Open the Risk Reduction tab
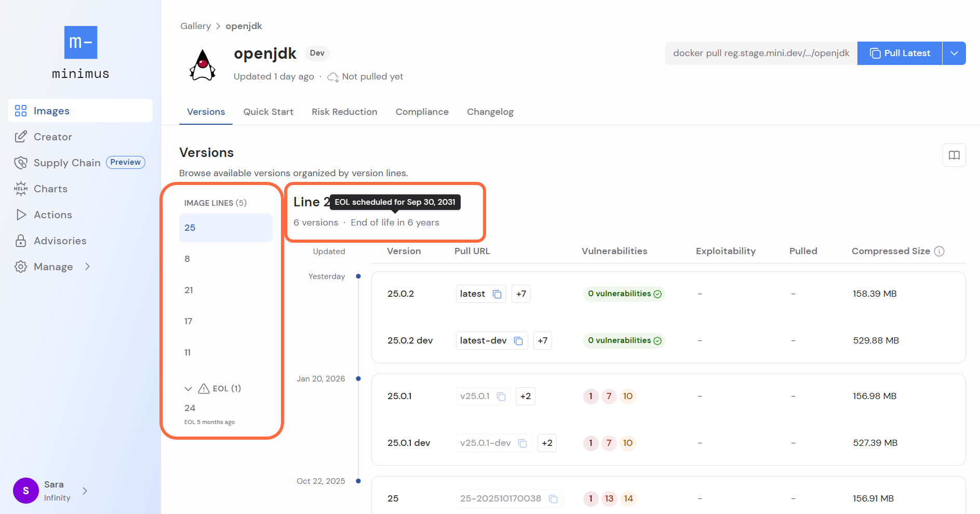This screenshot has height=514, width=980. tap(344, 112)
